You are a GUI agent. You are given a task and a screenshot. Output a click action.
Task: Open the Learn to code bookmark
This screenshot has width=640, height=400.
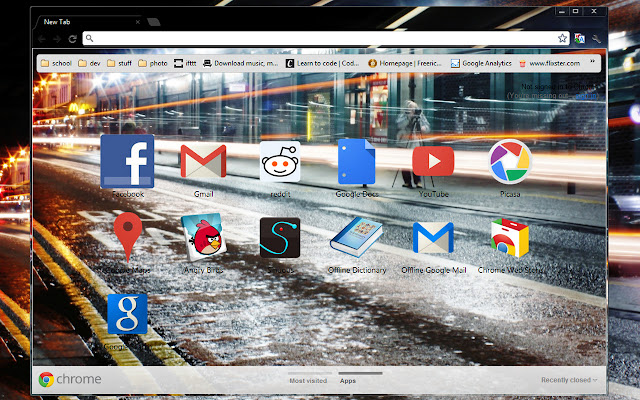[322, 63]
